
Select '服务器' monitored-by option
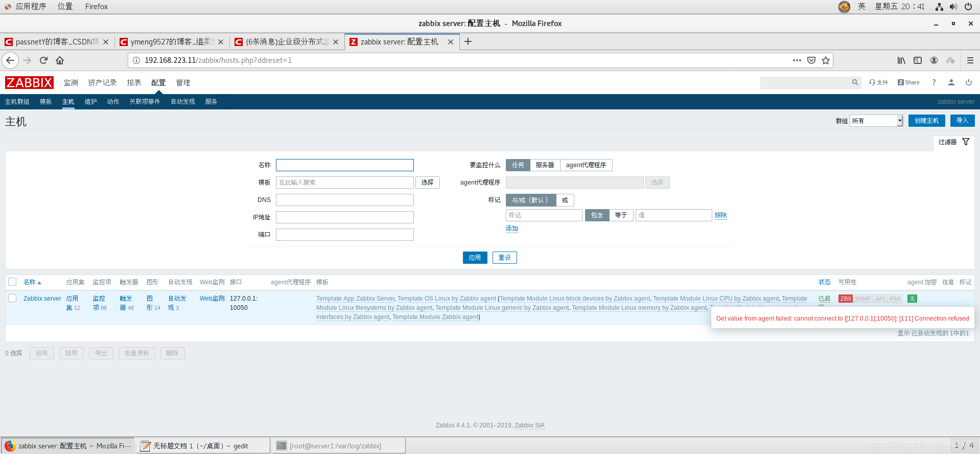click(545, 165)
